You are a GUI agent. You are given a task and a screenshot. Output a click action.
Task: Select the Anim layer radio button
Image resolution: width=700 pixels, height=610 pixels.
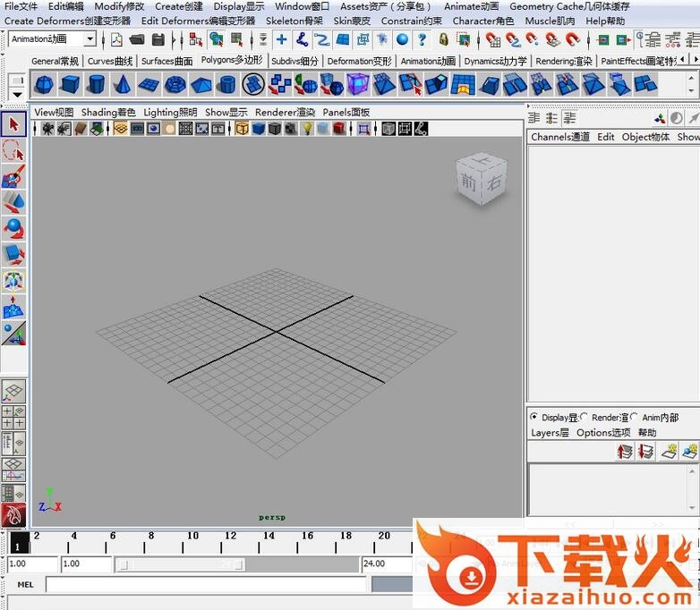[x=635, y=417]
